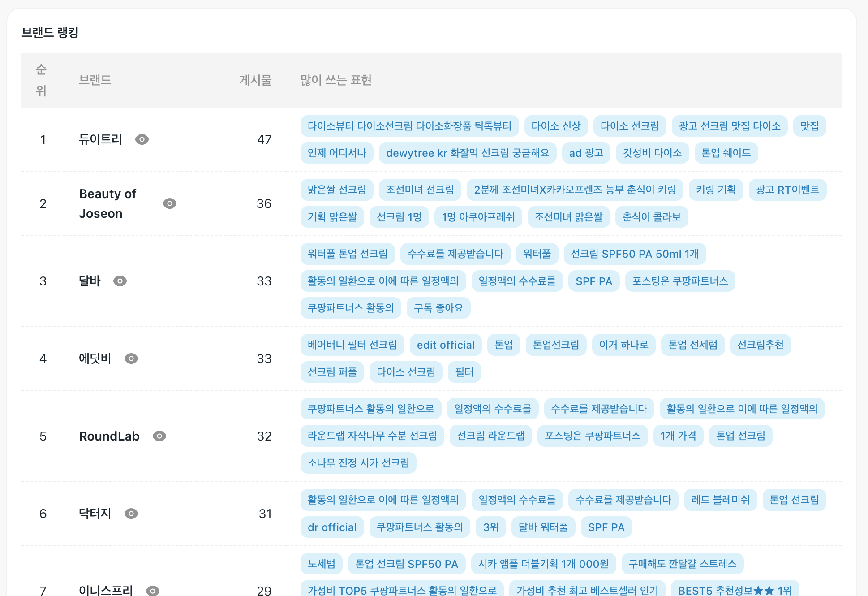Click the eye icon next to 달바
Screen dimensions: 868x596
point(120,281)
